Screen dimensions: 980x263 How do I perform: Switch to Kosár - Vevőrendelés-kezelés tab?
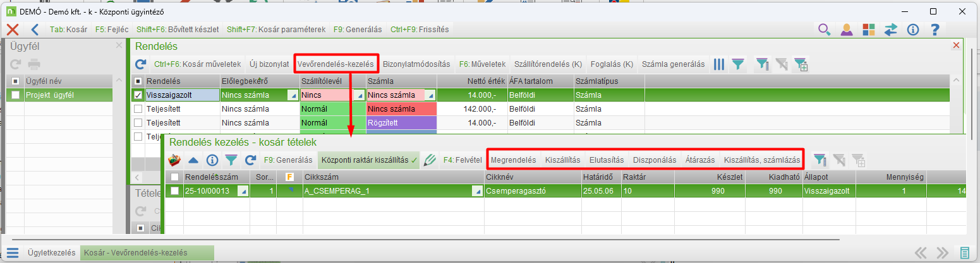[147, 253]
